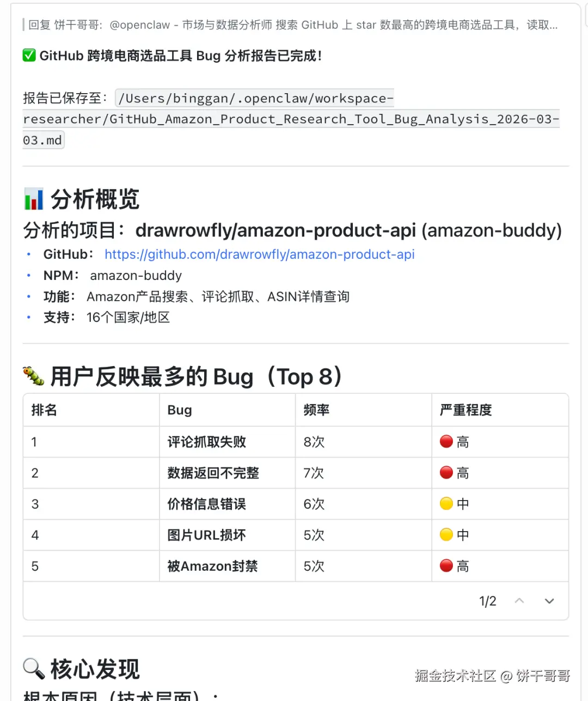Click the caterpillar bug icon before 用户反映最多的
Screen dimensions: 588x701
[34, 376]
